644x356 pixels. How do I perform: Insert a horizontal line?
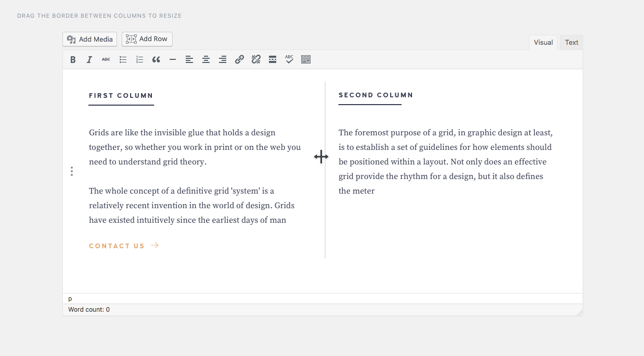(x=173, y=60)
